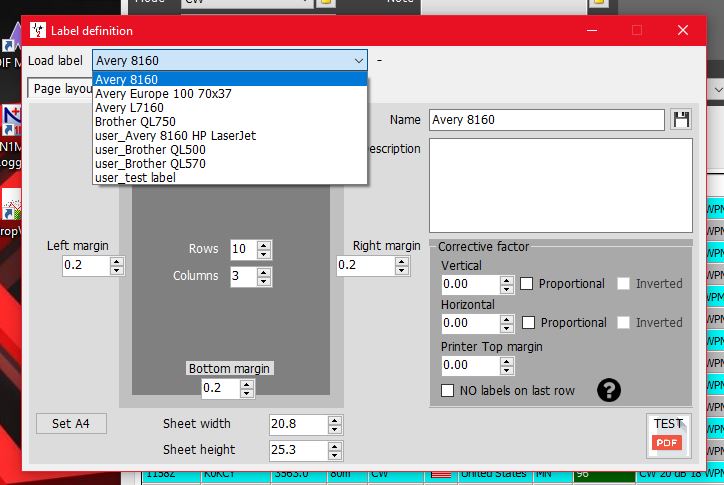Viewport: 724px width, 485px height.
Task: Select Brother QL750 label
Action: [x=230, y=121]
